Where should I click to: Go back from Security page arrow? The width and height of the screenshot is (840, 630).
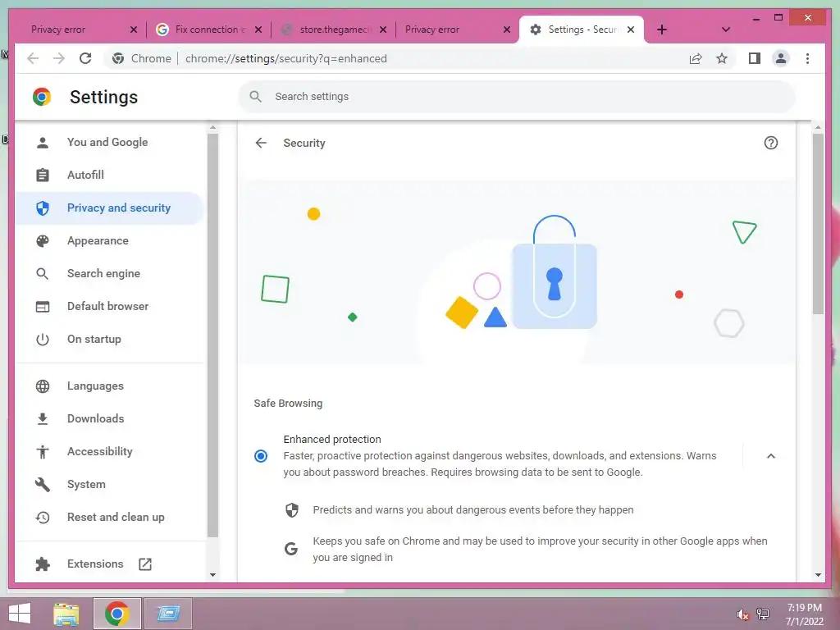[261, 143]
